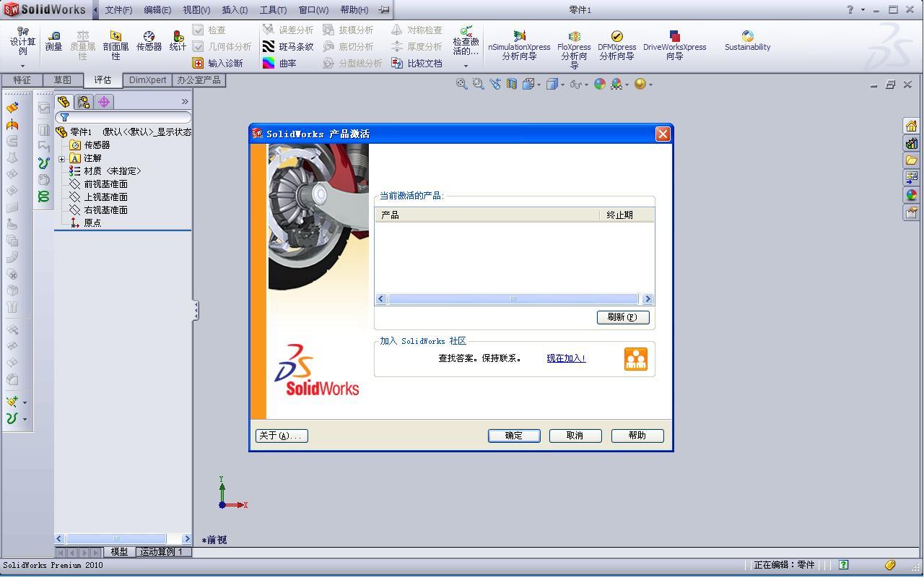Switch to the DimXpert tab
924x578 pixels.
point(147,80)
